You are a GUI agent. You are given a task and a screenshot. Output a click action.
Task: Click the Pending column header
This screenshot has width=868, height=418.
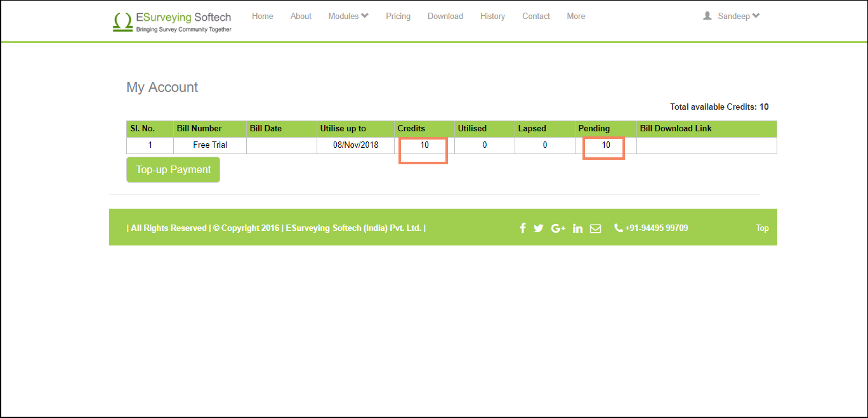(606, 129)
